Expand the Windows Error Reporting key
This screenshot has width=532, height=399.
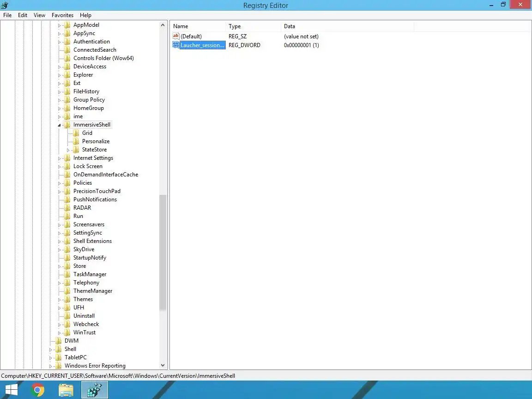point(50,366)
